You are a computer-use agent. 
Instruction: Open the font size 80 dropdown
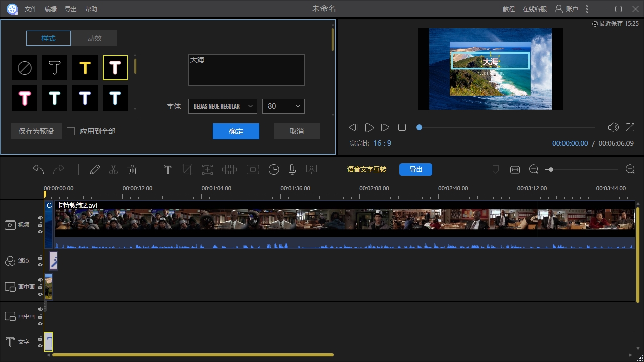pyautogui.click(x=283, y=106)
